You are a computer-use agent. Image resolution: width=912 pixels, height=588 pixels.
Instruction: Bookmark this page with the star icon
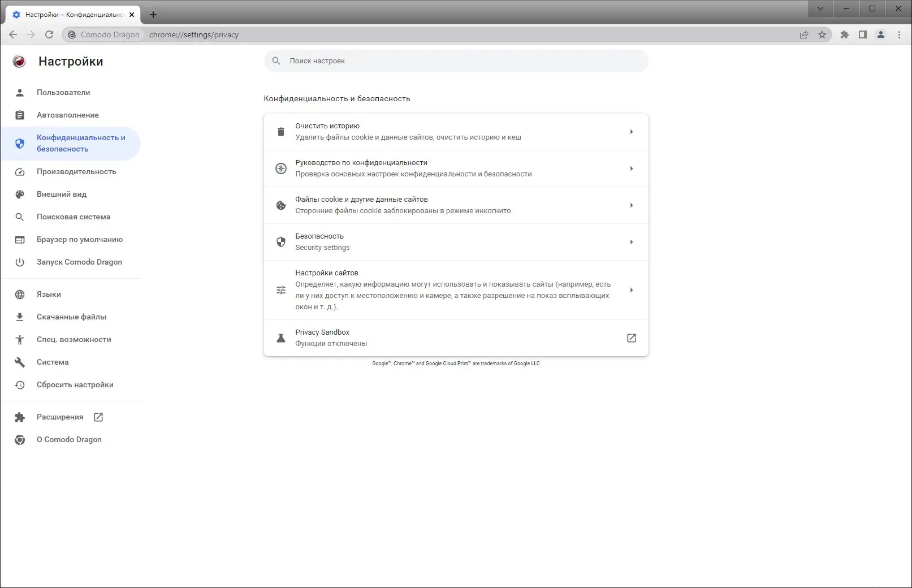pos(822,34)
